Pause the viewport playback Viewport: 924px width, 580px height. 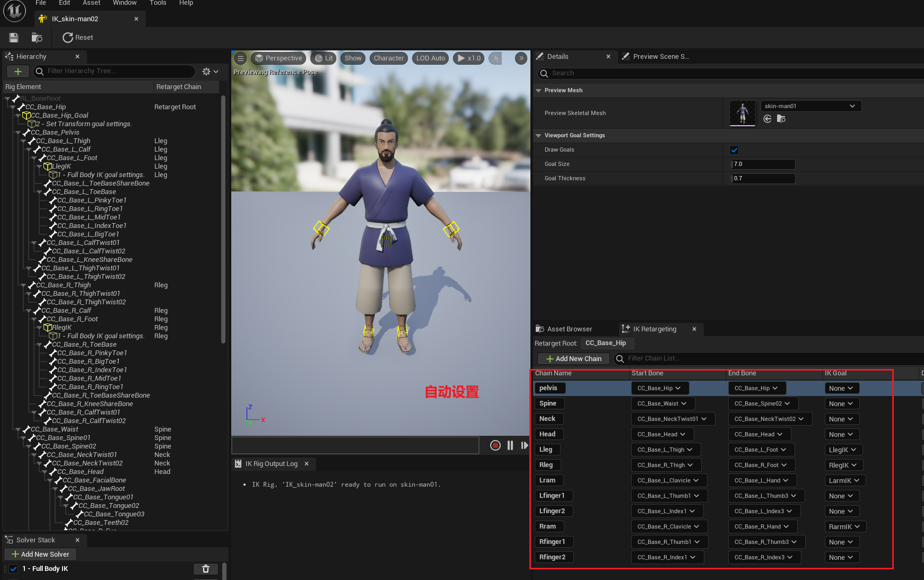tap(510, 445)
